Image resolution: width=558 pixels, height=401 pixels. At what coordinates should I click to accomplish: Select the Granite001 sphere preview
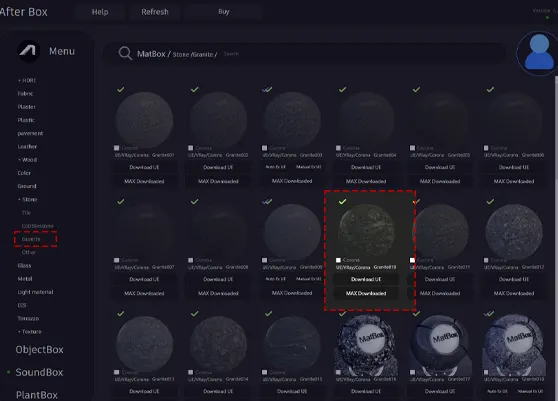coord(144,120)
